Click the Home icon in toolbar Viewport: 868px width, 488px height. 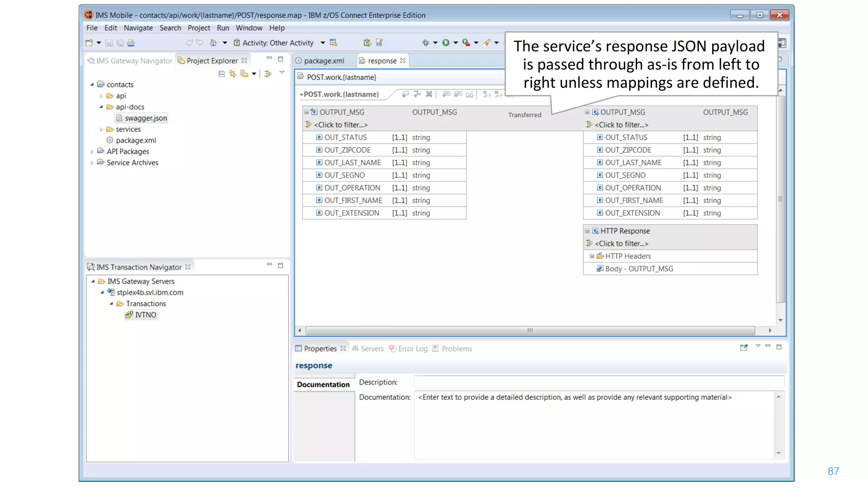coord(213,43)
